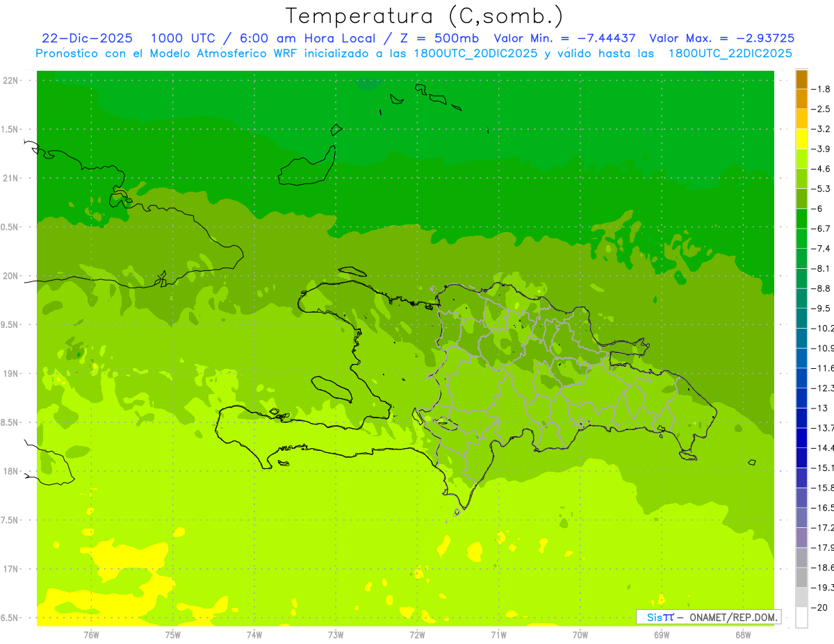
Task: Click the '-13' color scale label
Action: click(x=821, y=408)
